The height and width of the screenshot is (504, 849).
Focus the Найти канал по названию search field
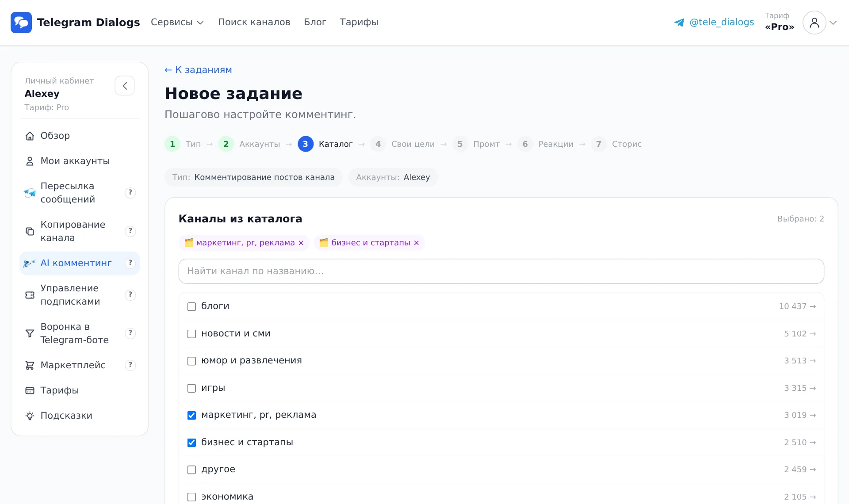tap(501, 271)
